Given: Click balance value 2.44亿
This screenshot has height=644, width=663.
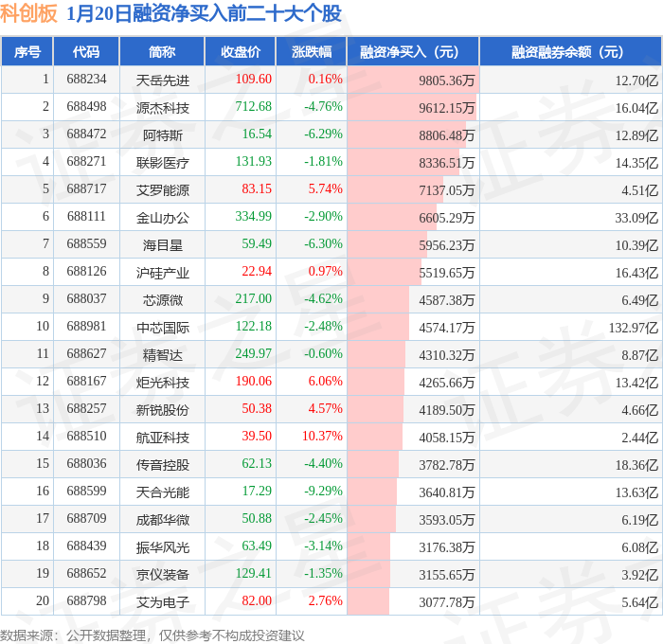Looking at the screenshot, I should [639, 438].
